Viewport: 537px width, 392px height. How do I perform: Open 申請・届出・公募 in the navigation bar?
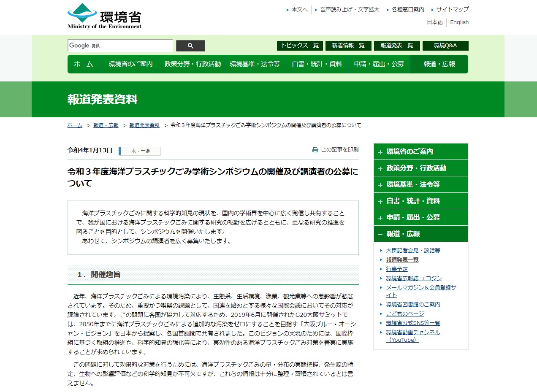click(x=379, y=64)
